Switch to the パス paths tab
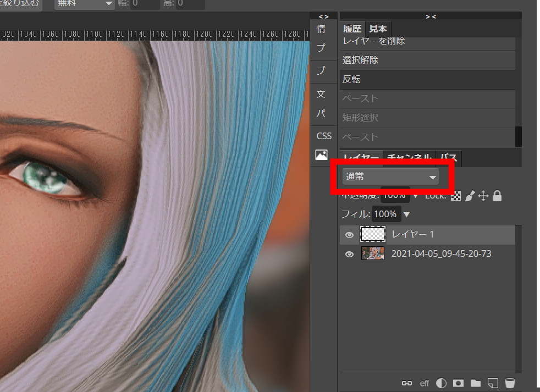 [449, 158]
